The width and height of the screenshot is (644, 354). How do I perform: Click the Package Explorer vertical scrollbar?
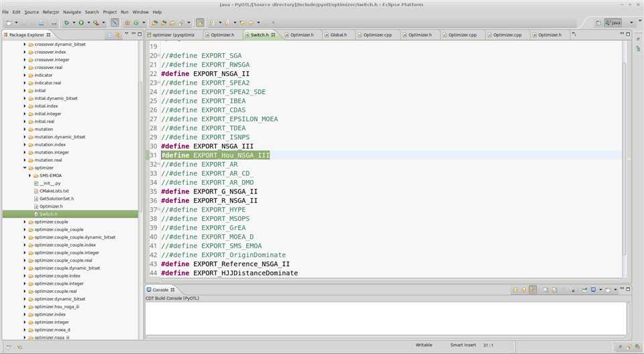140,148
